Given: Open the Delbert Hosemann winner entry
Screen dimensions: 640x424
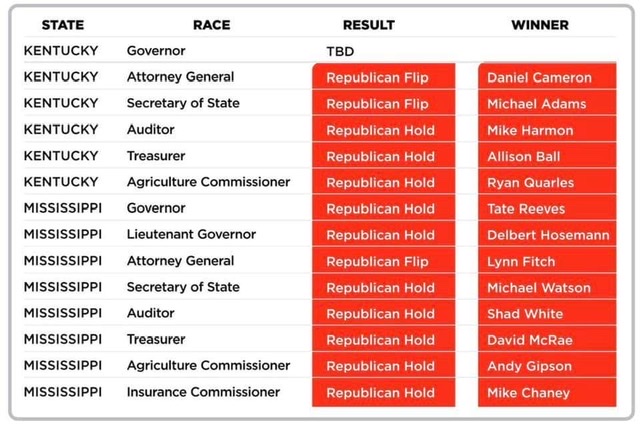Looking at the screenshot, I should pyautogui.click(x=546, y=235).
